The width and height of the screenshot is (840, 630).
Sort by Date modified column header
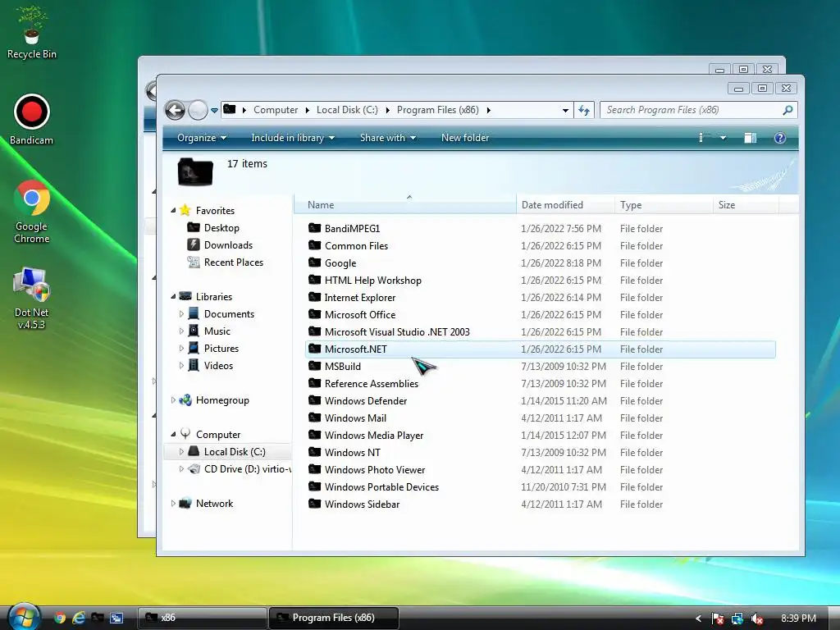pyautogui.click(x=565, y=204)
